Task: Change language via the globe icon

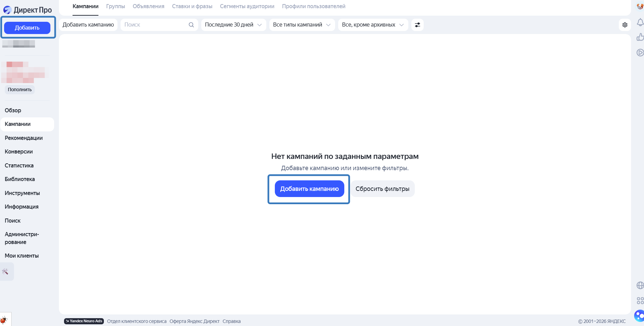Action: 640,285
